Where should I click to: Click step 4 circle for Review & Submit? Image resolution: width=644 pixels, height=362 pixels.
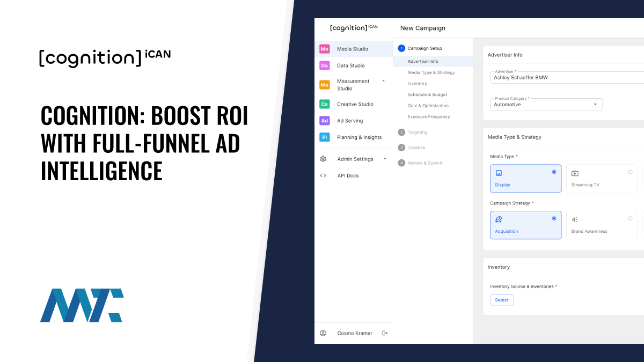pyautogui.click(x=401, y=163)
